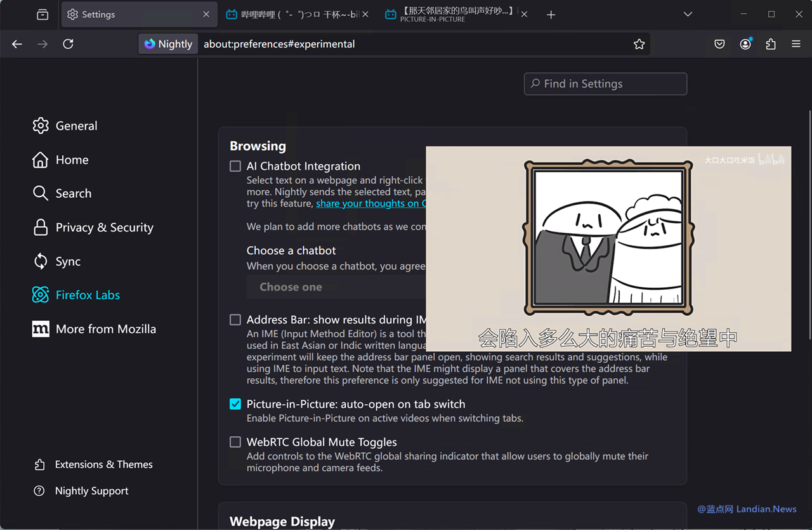Click the Nightly Support question icon
Viewport: 812px width, 530px height.
click(x=39, y=491)
